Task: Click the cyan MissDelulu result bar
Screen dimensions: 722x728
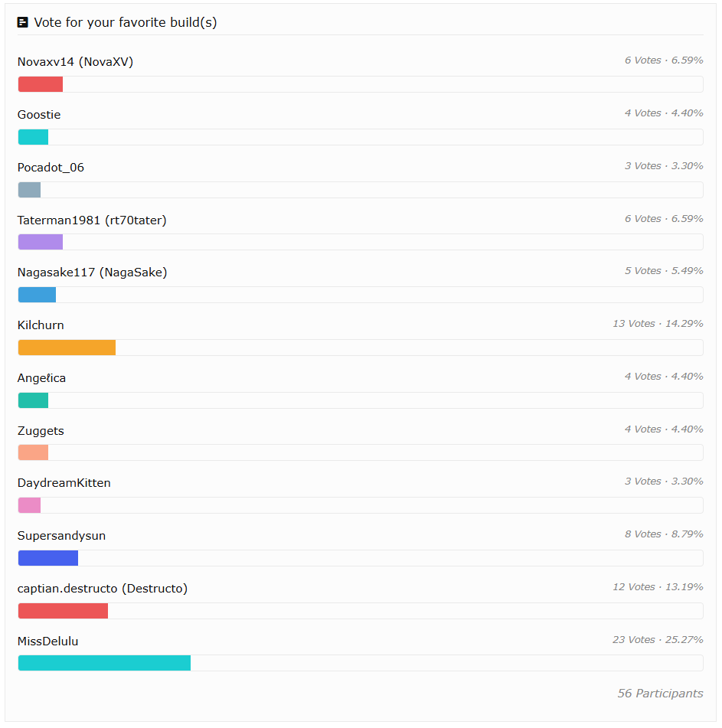Action: click(104, 663)
